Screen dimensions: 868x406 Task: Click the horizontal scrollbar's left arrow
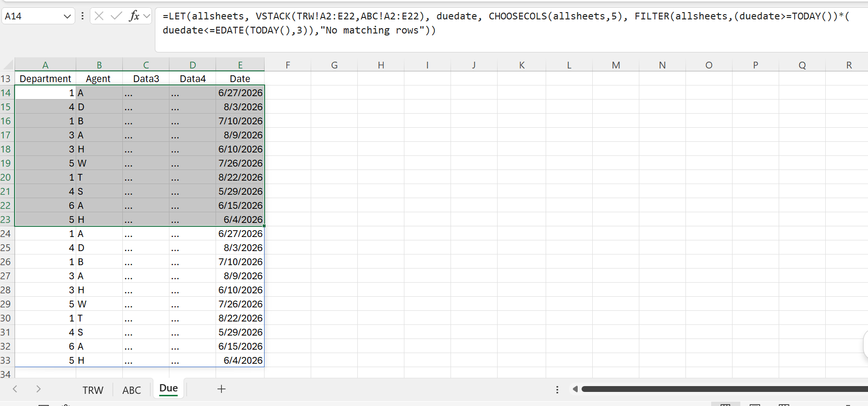[x=575, y=389]
